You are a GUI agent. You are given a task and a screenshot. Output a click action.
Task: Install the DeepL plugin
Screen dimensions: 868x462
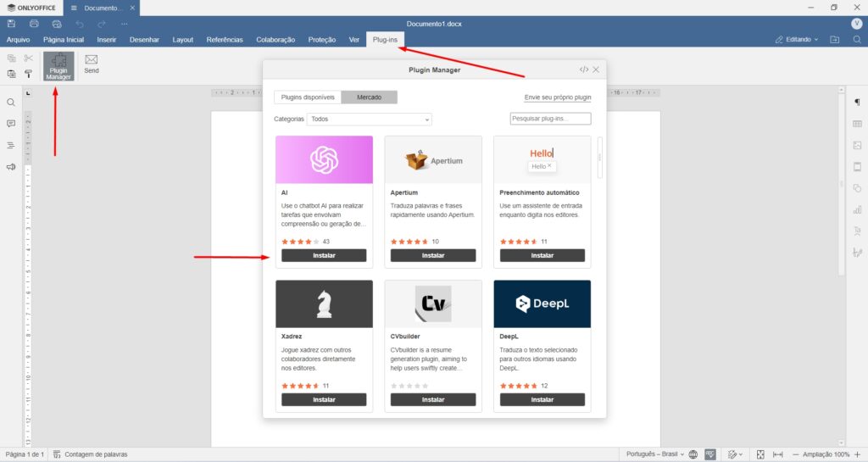542,399
